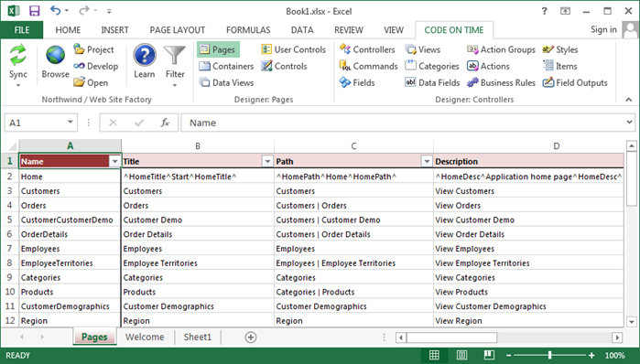Open the FILE tab

click(22, 30)
